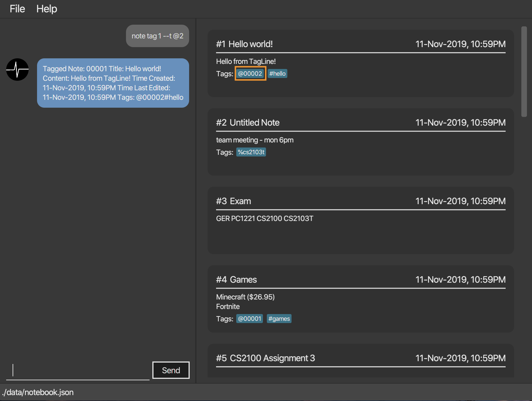Click 'team meeting - mon 6pm' content
This screenshot has width=532, height=401.
click(255, 140)
